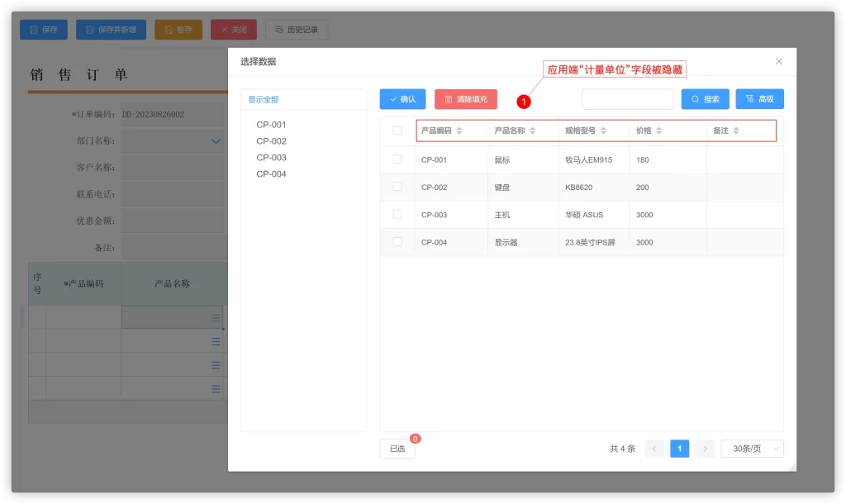This screenshot has width=846, height=504.
Task: Click the 暂存 draft button
Action: click(178, 30)
